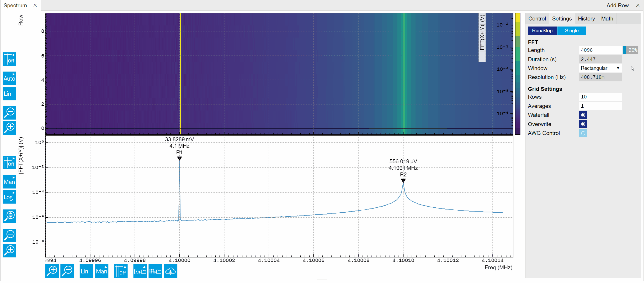Image resolution: width=644 pixels, height=283 pixels.
Task: Click the save data grid to file icon
Action: 155,271
